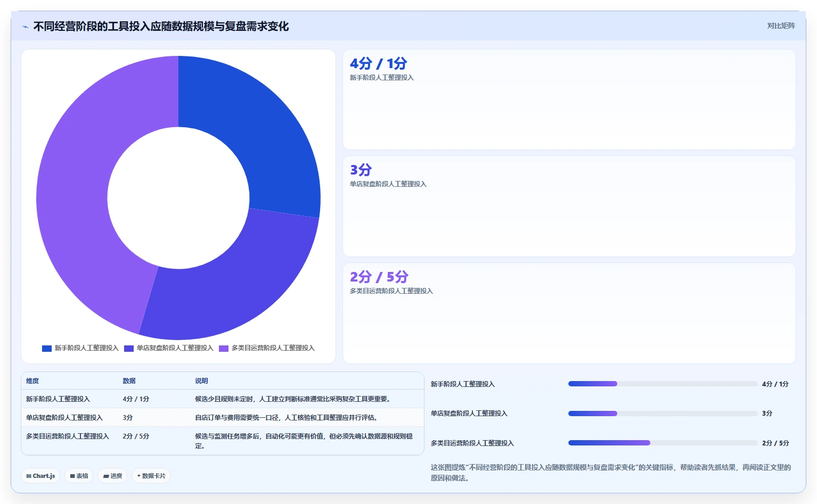The image size is (817, 504).
Task: Open the 3分 data card value
Action: (361, 170)
